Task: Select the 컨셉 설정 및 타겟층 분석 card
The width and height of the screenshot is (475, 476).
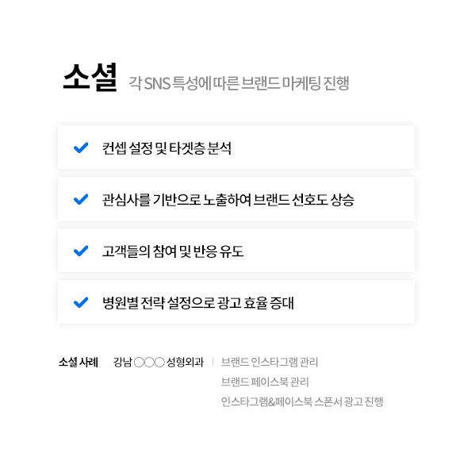Action: (236, 148)
